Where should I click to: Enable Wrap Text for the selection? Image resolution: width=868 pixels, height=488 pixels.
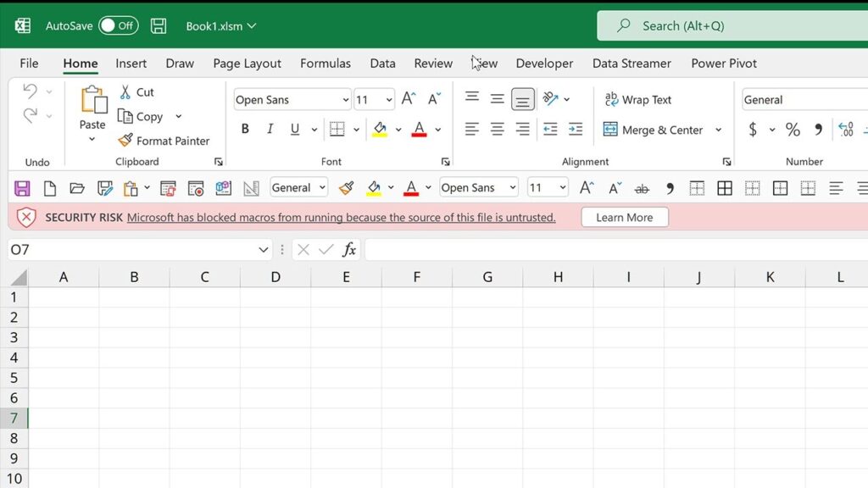coord(637,99)
